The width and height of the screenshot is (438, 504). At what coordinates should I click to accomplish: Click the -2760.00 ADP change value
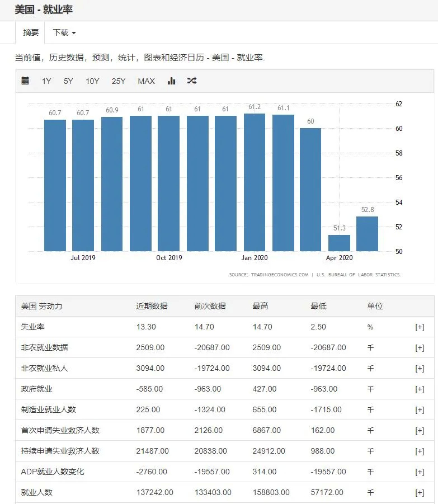[x=152, y=472]
